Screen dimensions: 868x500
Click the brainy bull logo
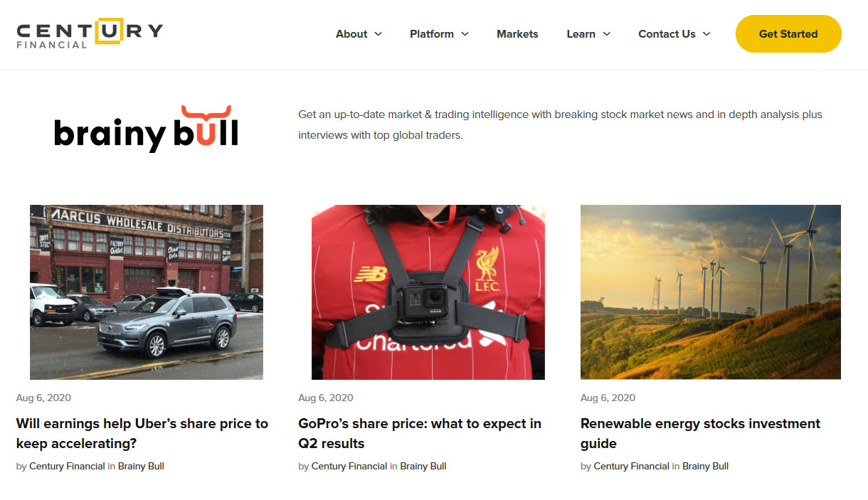(146, 129)
